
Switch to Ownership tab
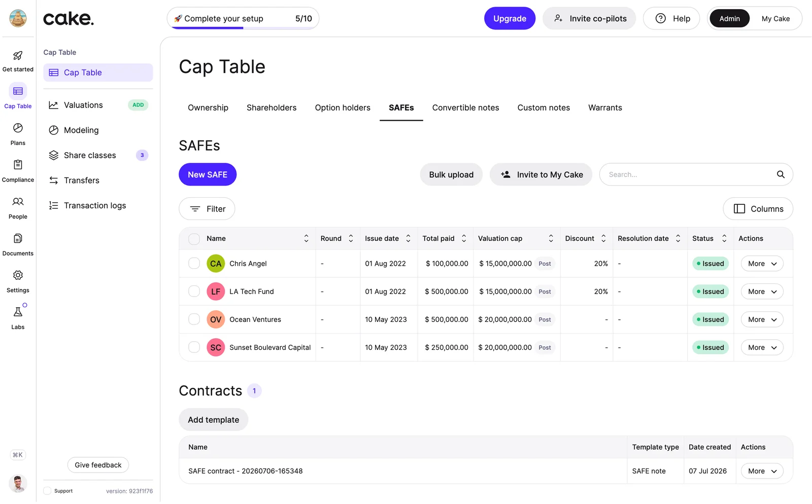[208, 107]
